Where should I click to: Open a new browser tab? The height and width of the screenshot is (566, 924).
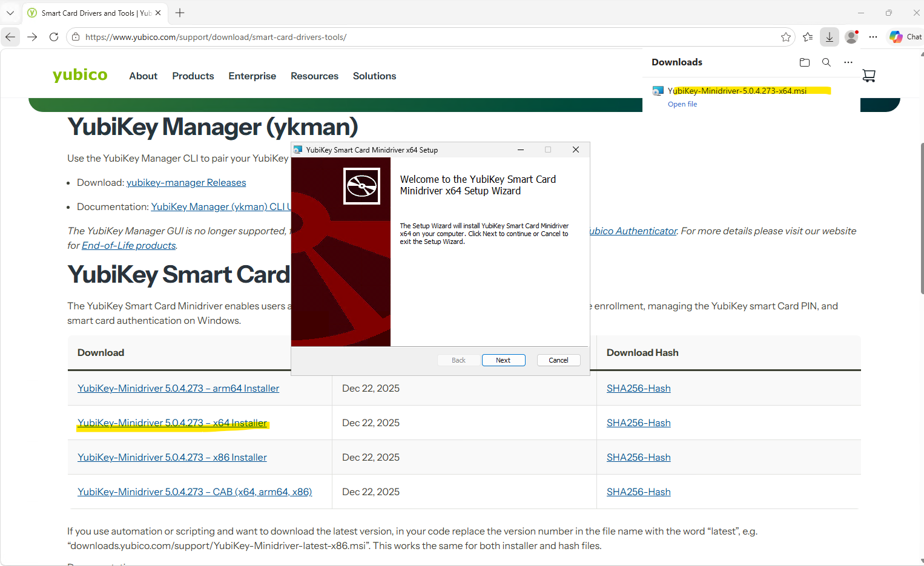[x=180, y=13]
